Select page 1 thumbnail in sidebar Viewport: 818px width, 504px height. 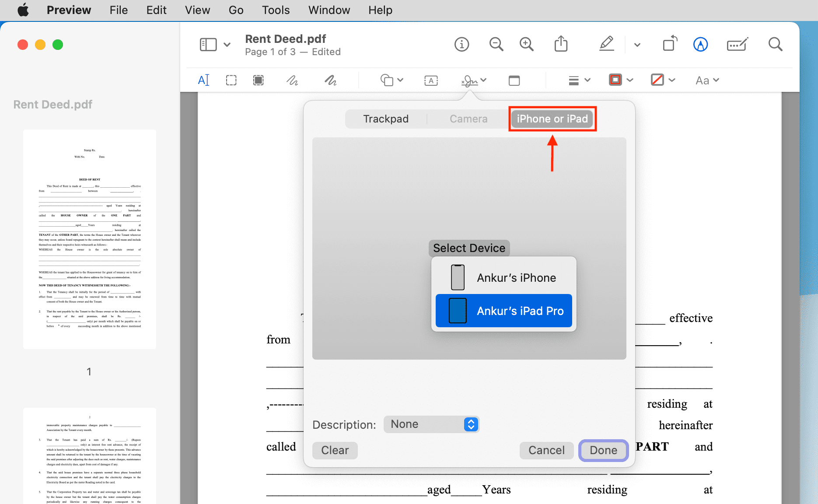90,239
